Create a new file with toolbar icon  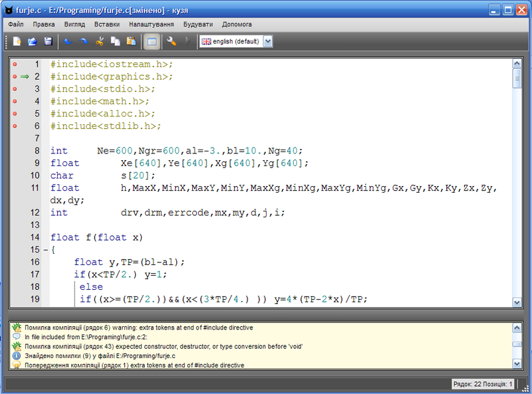(x=17, y=41)
